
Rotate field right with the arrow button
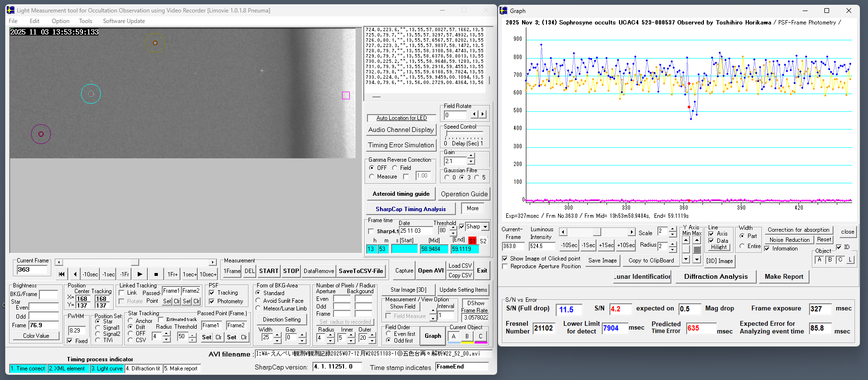click(483, 115)
